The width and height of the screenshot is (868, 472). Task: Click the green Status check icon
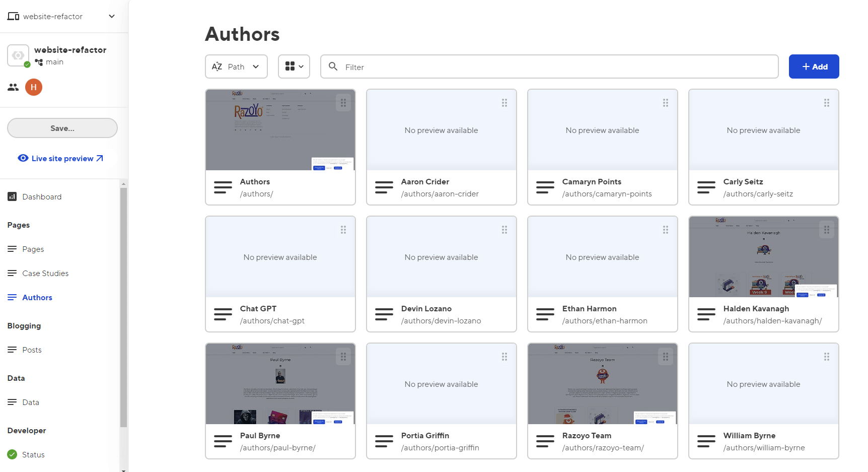coord(12,454)
